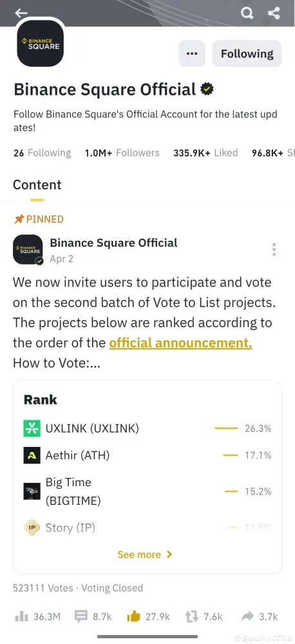This screenshot has height=644, width=295.
Task: Click the UXLINK 26.3% vote bar
Action: 226,428
